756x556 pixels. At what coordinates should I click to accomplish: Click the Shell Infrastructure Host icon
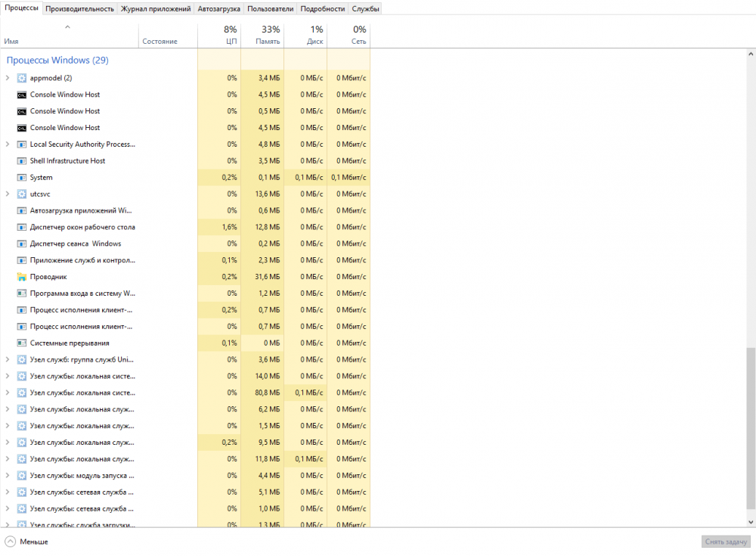pos(22,161)
